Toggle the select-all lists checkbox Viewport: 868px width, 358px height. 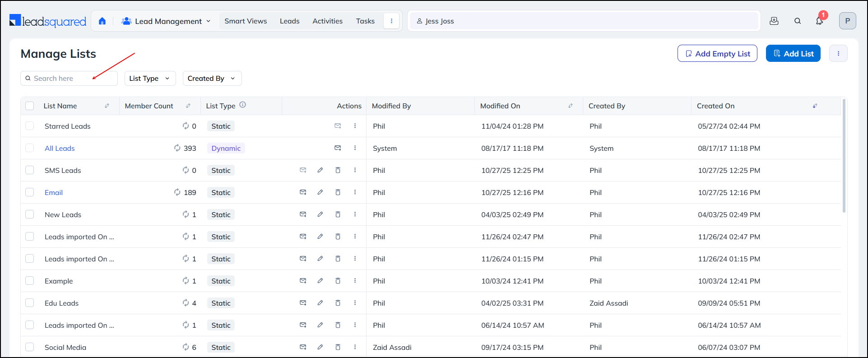click(30, 106)
